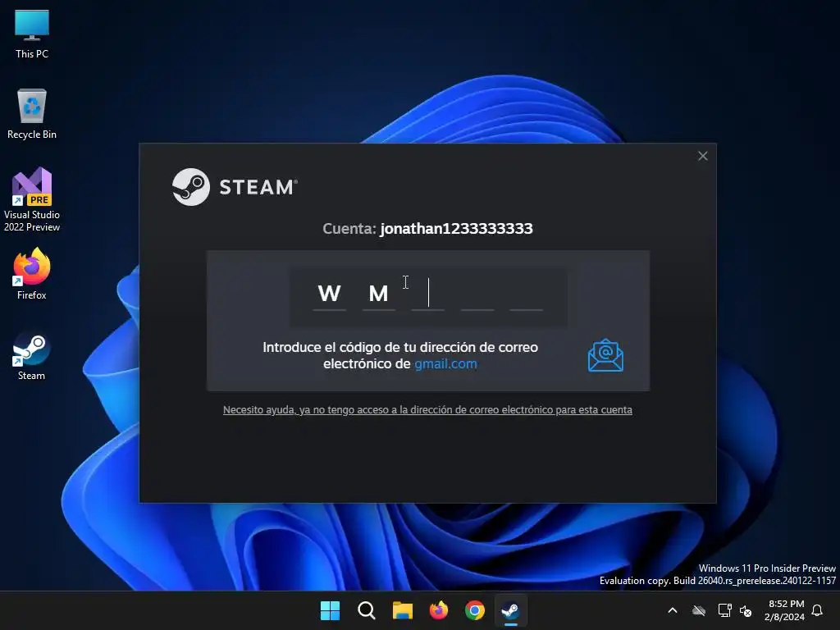The width and height of the screenshot is (840, 630).
Task: Launch Google Chrome from taskbar
Action: (x=475, y=610)
